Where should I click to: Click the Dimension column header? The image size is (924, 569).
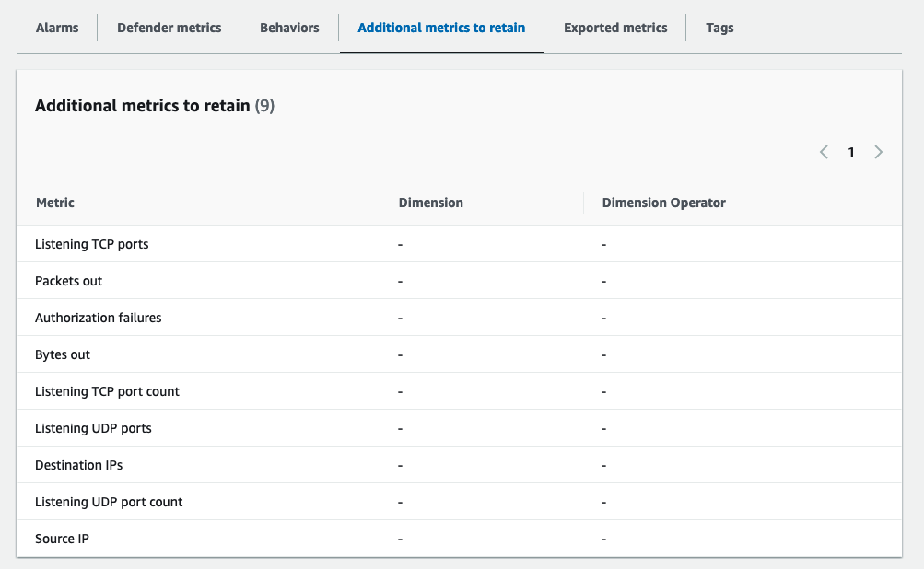pyautogui.click(x=430, y=203)
